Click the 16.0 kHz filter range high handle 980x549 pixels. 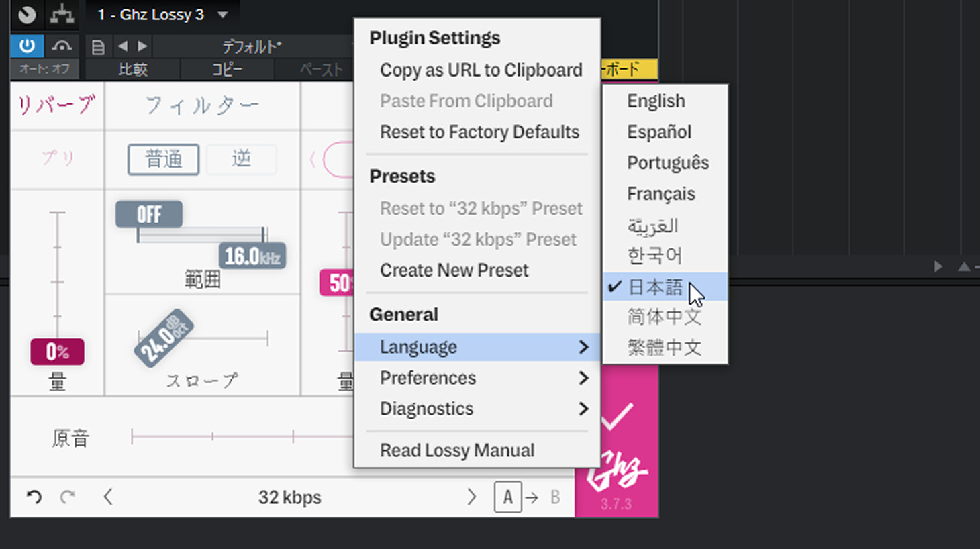pyautogui.click(x=252, y=256)
